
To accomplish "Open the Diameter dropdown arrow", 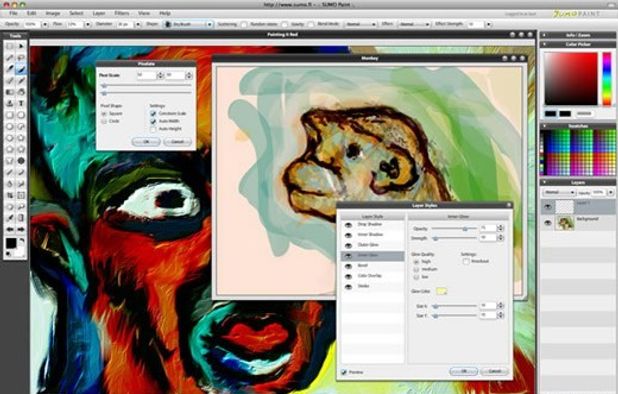I will 138,24.
